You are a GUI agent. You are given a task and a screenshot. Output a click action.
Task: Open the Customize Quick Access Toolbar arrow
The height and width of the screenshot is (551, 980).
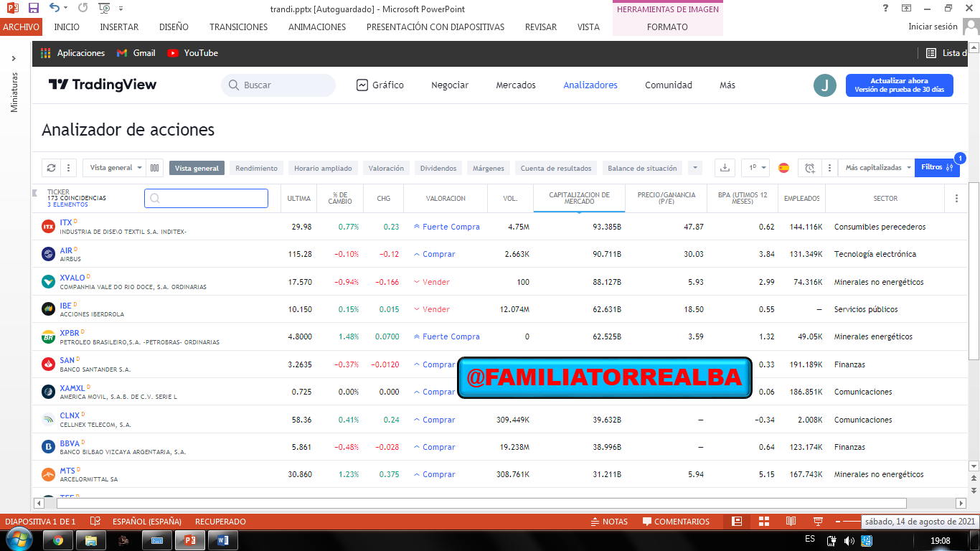coord(121,9)
